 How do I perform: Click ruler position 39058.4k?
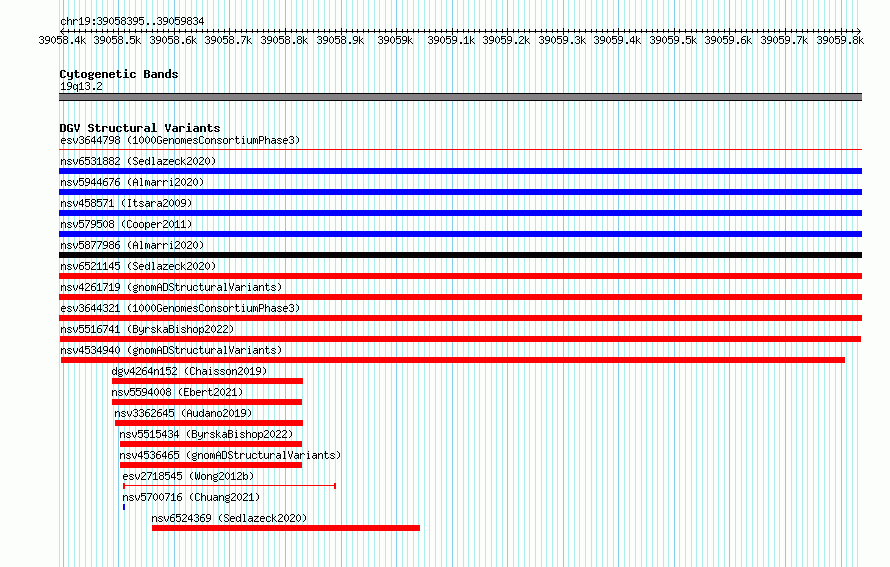pyautogui.click(x=62, y=40)
